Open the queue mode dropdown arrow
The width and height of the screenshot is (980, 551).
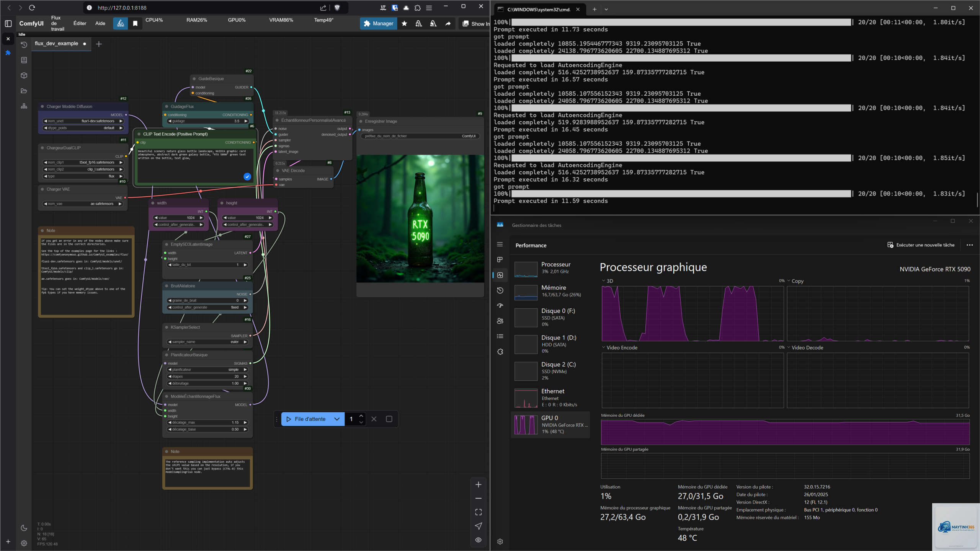[337, 419]
